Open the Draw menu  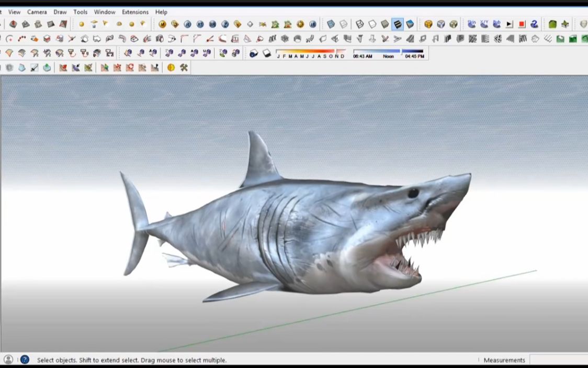click(x=60, y=12)
